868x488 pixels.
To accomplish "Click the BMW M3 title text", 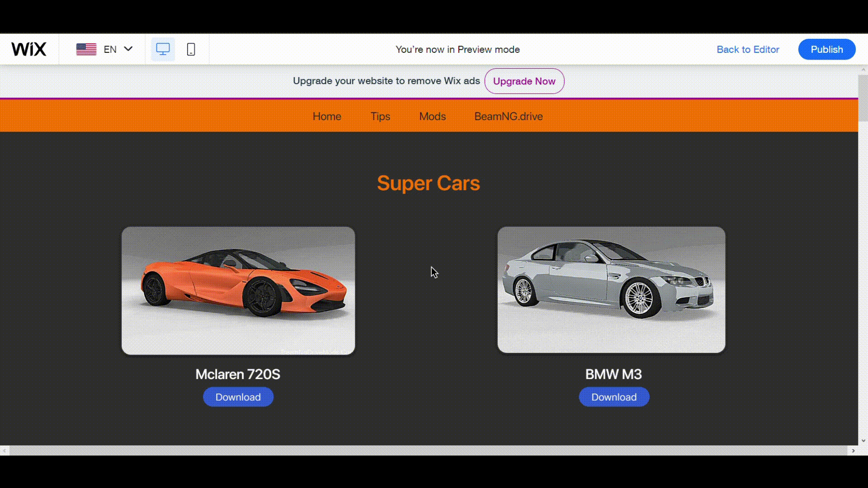I will (613, 374).
